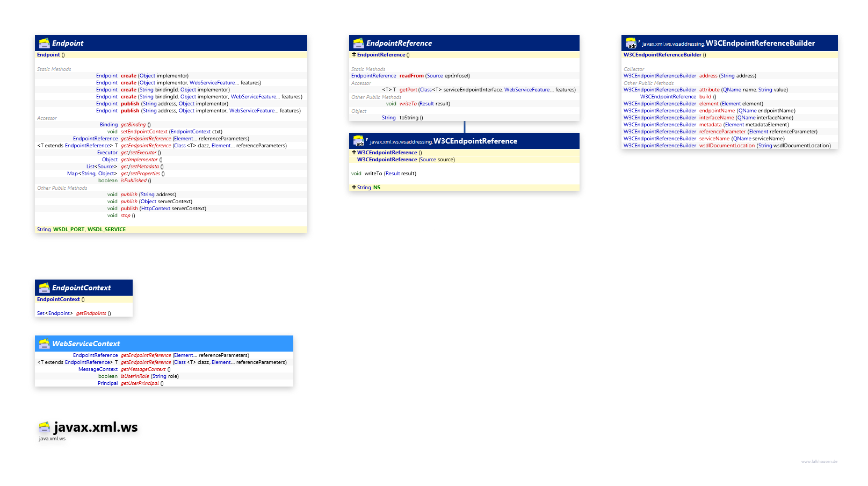Viewport: 868px width, 486px height.
Task: Click stop () method in Endpoint
Action: click(128, 216)
